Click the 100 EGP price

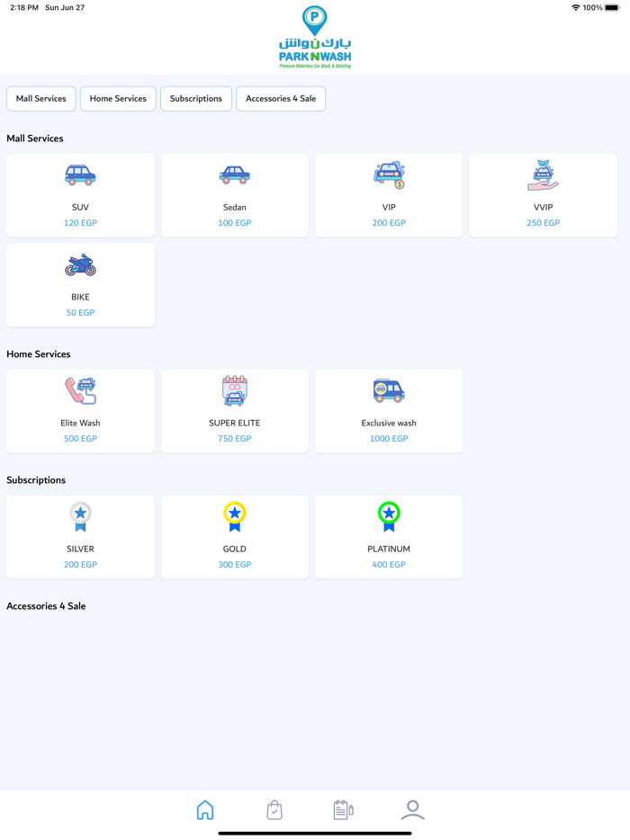[235, 223]
